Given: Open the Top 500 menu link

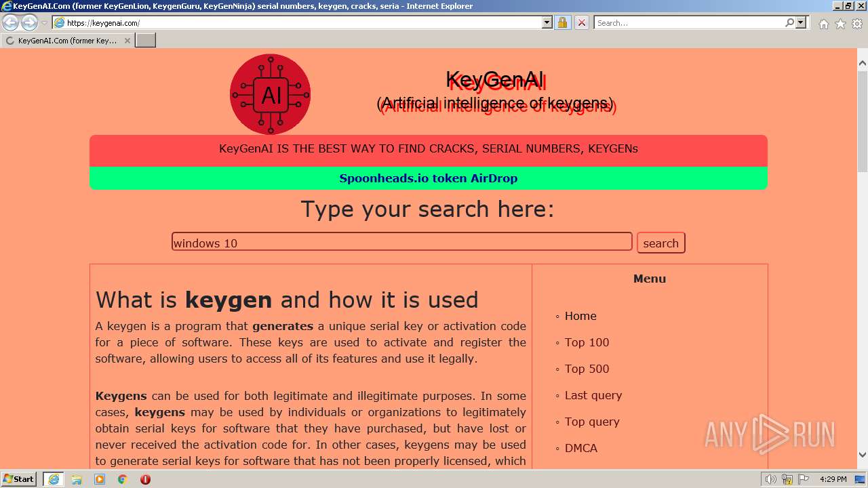Looking at the screenshot, I should (x=587, y=369).
